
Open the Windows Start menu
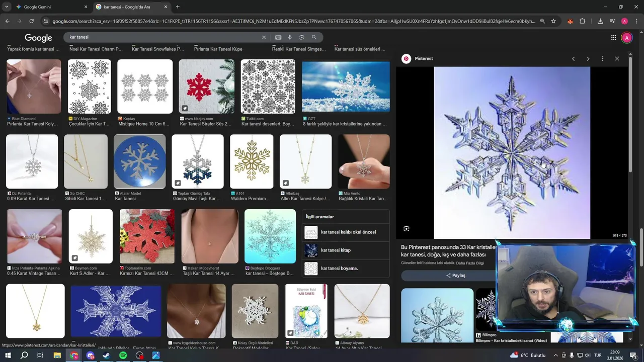(x=8, y=355)
